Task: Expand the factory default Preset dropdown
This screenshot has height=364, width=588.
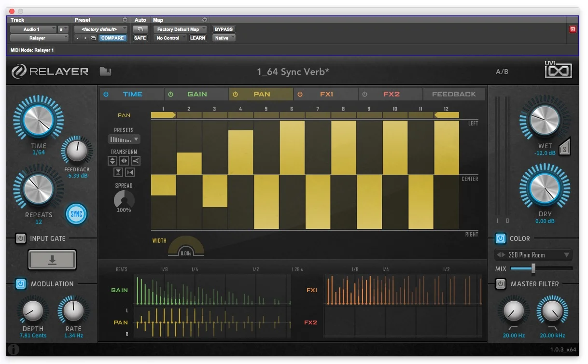Action: click(x=100, y=29)
